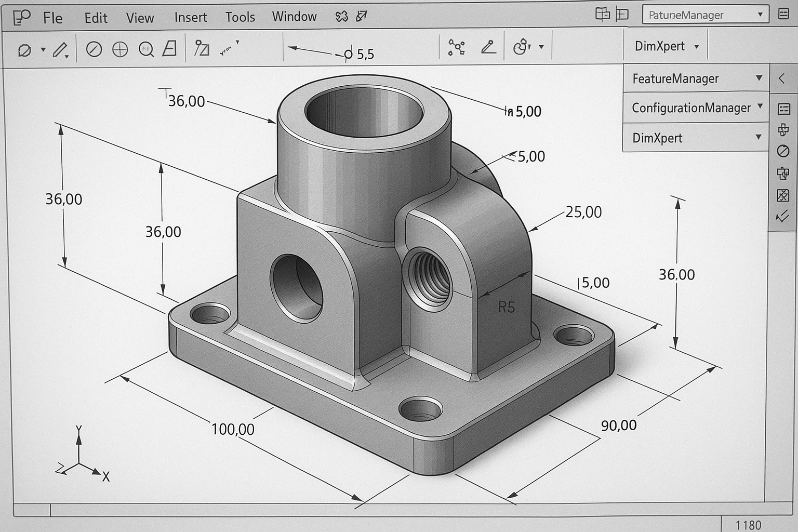Click the datum target crosshair icon

(x=121, y=49)
